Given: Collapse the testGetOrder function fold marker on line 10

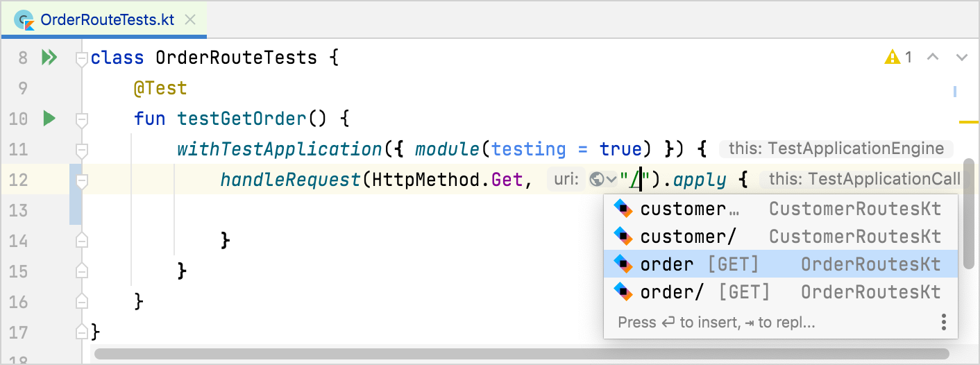Looking at the screenshot, I should pos(82,119).
